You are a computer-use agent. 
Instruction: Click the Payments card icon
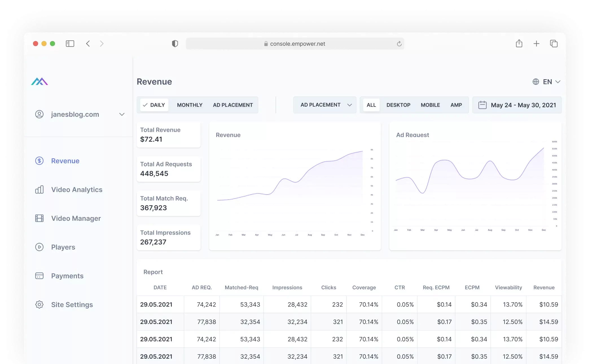coord(39,276)
